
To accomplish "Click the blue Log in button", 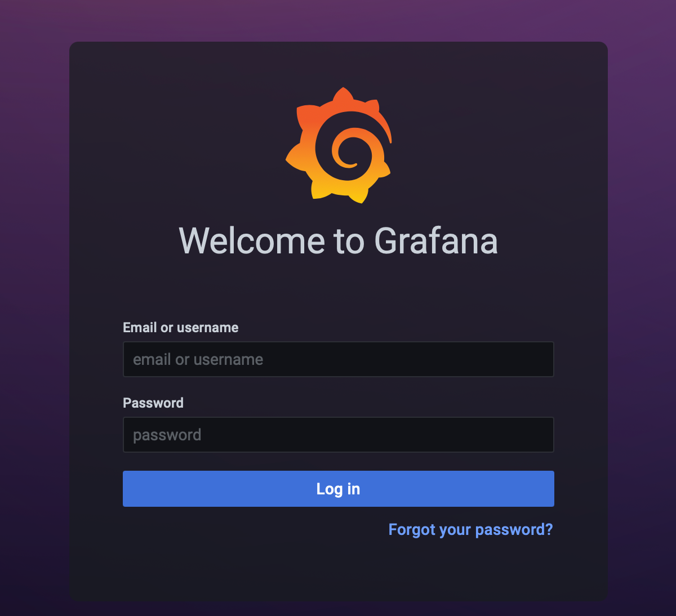I will click(x=339, y=489).
